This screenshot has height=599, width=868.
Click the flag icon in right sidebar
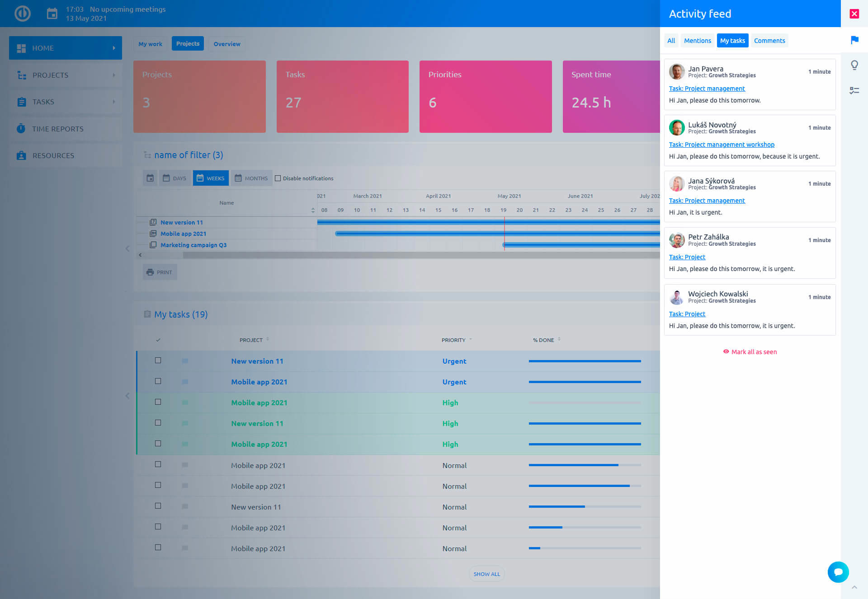854,40
